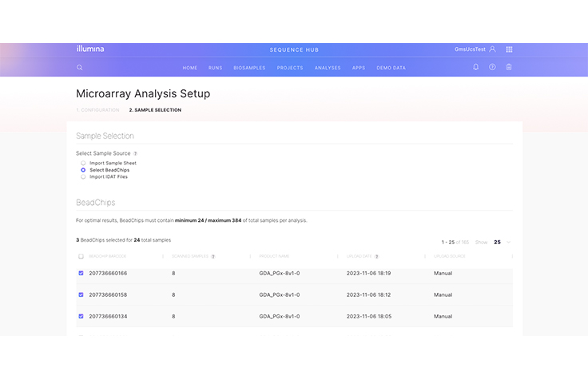Open the Product Name column options menu
Viewport: 588px width, 379px height.
337,257
